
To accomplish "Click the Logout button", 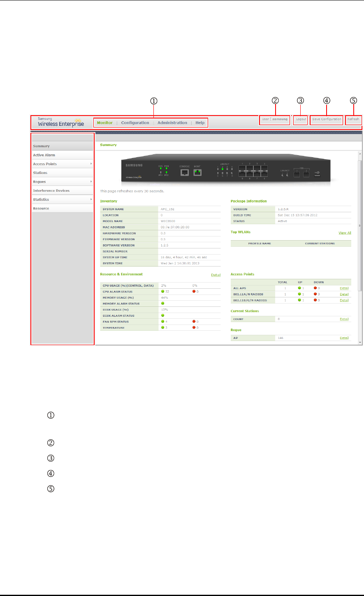I will (301, 119).
